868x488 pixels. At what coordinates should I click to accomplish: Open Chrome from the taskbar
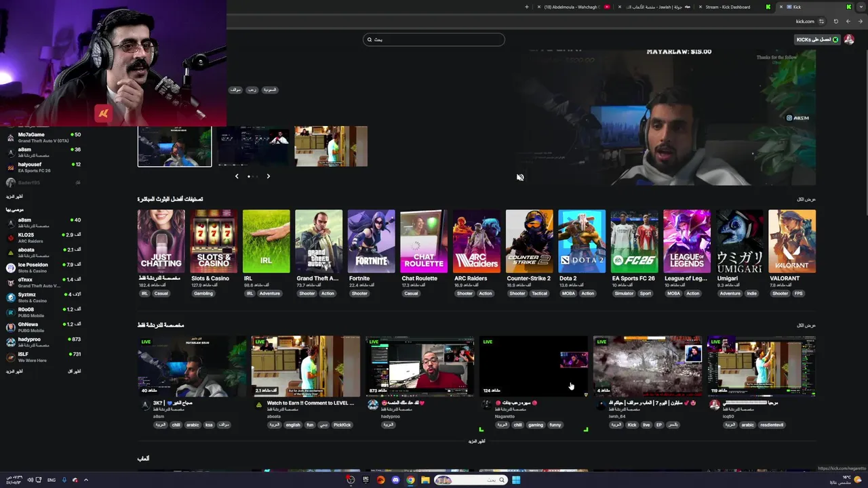(410, 480)
